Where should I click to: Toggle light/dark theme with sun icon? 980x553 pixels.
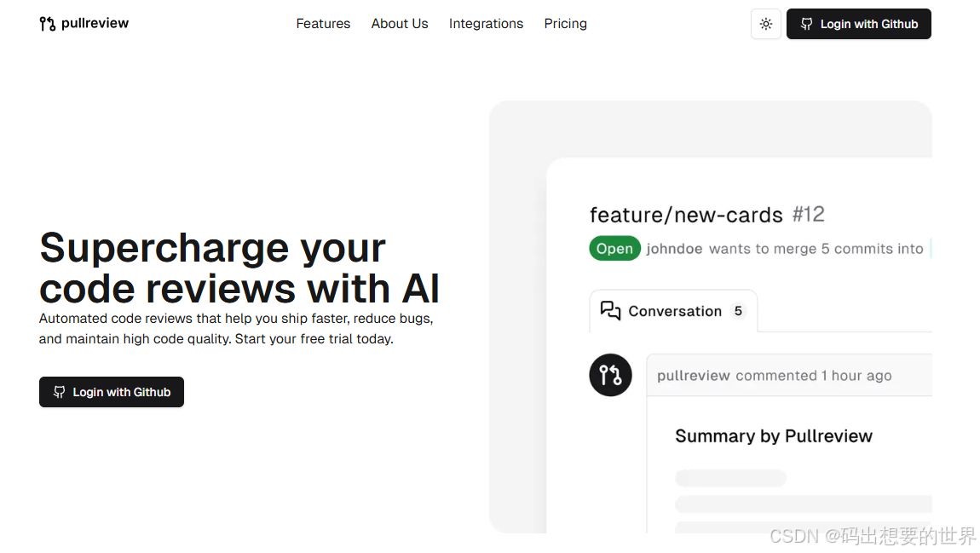[x=765, y=24]
